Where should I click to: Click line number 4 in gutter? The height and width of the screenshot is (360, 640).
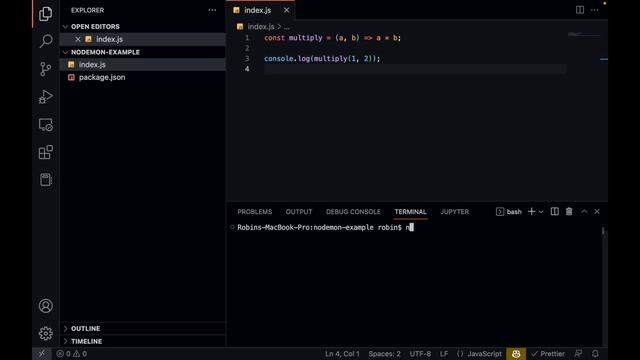click(247, 69)
